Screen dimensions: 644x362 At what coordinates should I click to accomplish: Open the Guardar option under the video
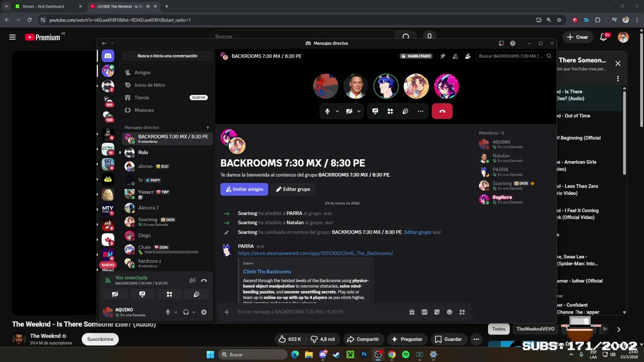(448, 339)
